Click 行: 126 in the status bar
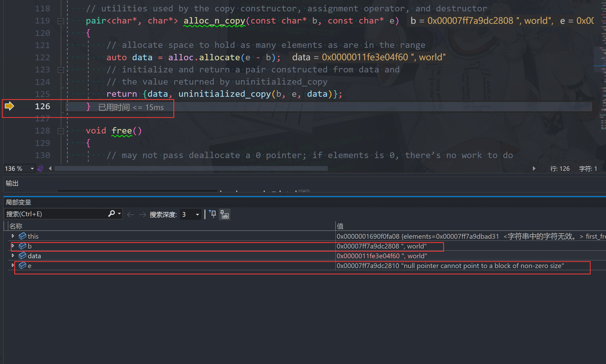The width and height of the screenshot is (606, 364). point(560,168)
